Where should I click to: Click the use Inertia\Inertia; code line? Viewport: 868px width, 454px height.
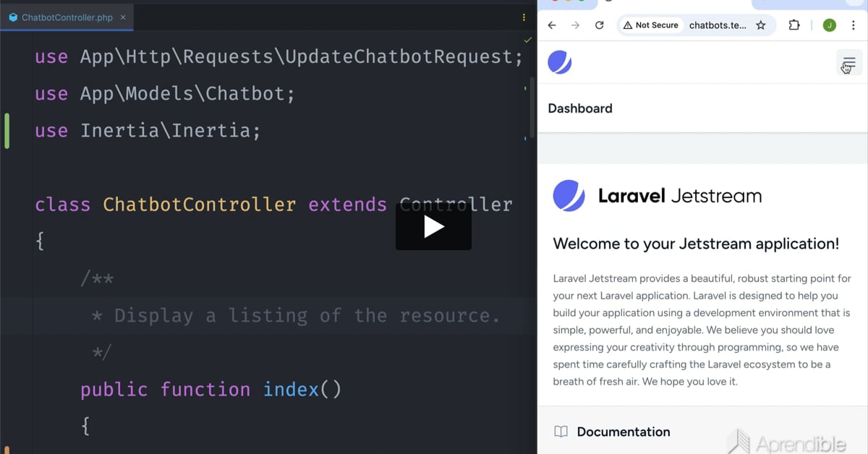coord(148,131)
